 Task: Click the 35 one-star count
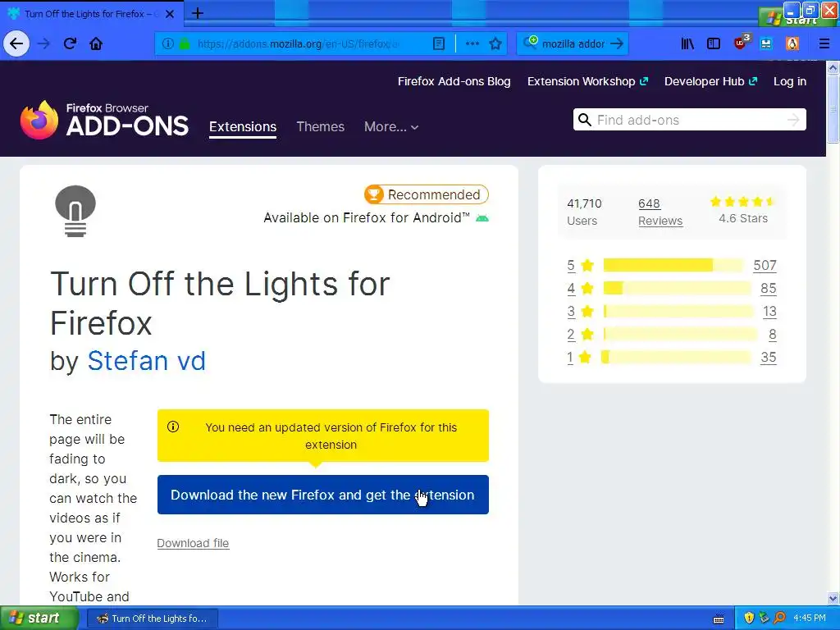pos(768,358)
